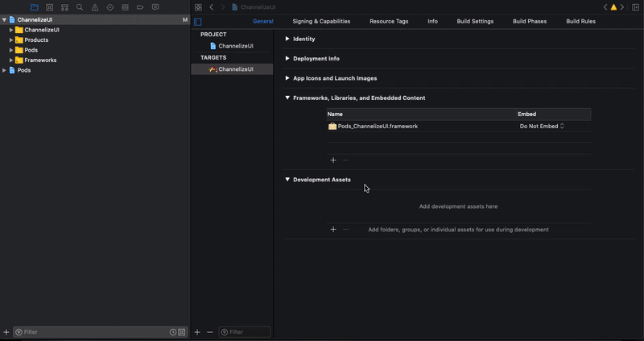The height and width of the screenshot is (341, 644).
Task: Open the Symbol navigator icon
Action: 64,7
